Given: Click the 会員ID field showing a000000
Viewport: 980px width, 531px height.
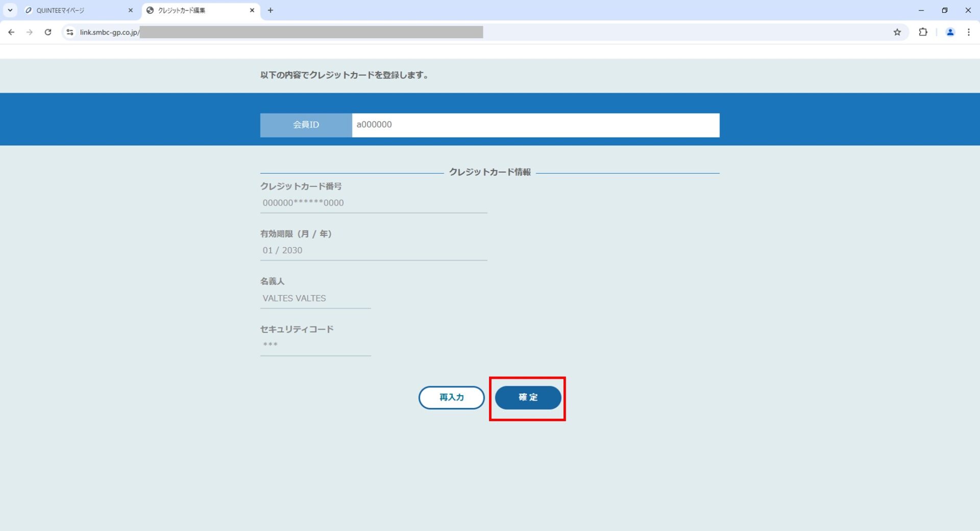Looking at the screenshot, I should (x=535, y=125).
